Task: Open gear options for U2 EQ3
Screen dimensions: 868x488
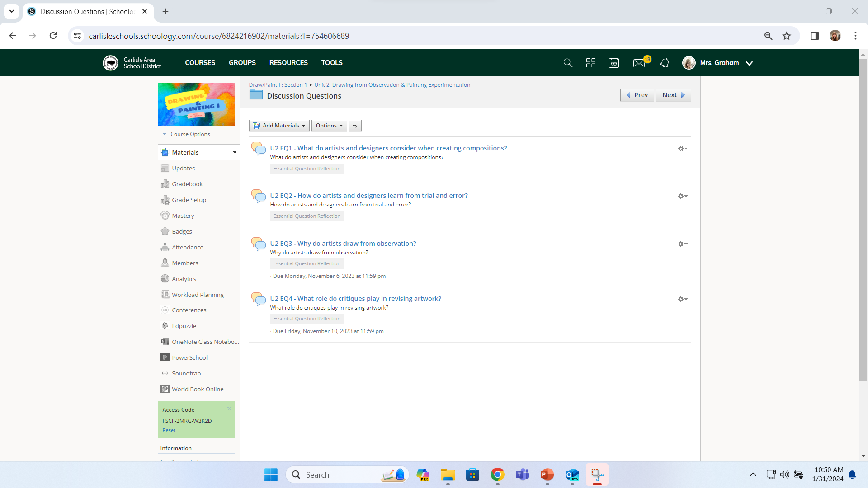Action: click(x=683, y=244)
